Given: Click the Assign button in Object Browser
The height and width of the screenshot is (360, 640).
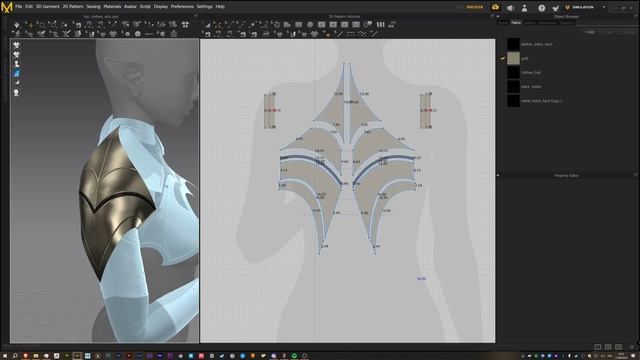Looking at the screenshot, I should click(630, 32).
